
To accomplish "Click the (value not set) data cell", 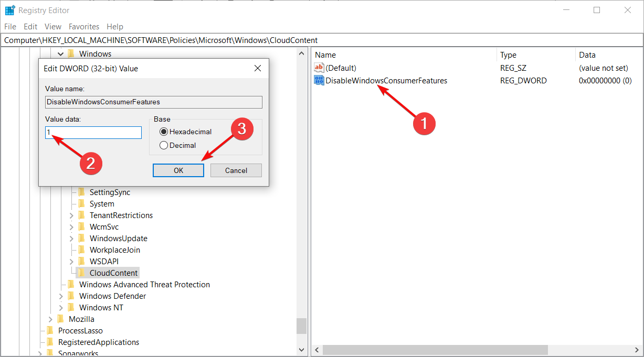I will 604,68.
